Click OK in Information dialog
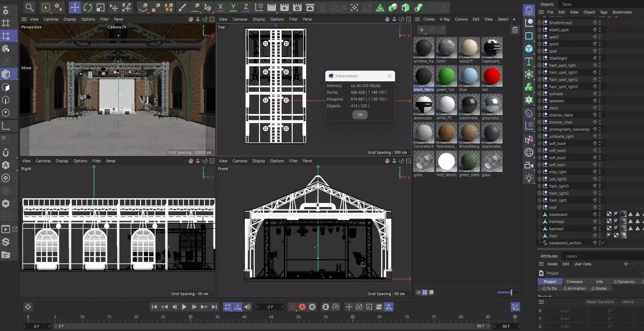The image size is (644, 331). pos(360,115)
